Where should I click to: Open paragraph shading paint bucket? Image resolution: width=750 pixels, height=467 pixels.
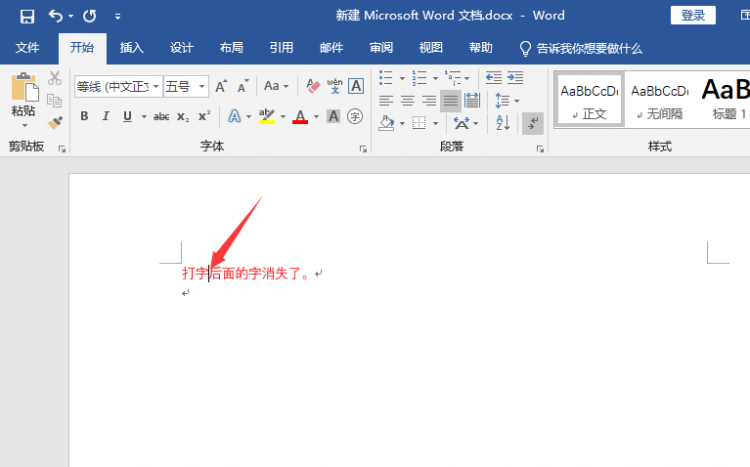pyautogui.click(x=386, y=123)
